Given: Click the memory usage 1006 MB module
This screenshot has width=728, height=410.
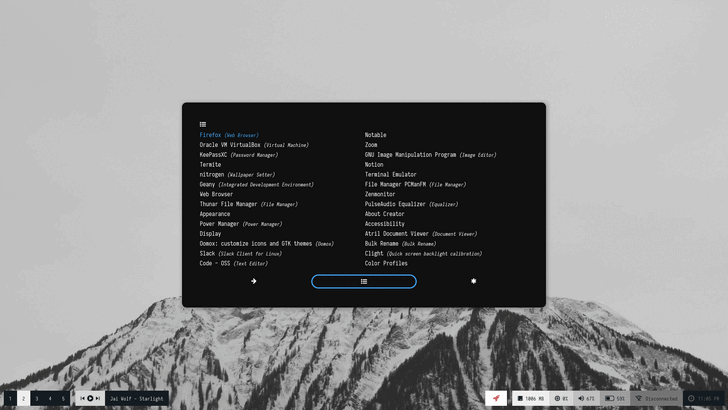Looking at the screenshot, I should (x=531, y=398).
